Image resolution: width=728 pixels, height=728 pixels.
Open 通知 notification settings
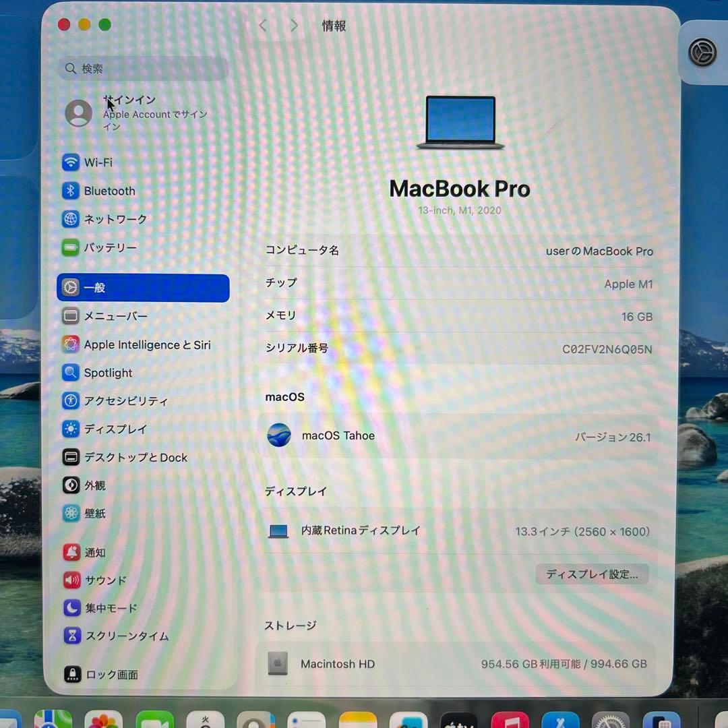point(71,552)
